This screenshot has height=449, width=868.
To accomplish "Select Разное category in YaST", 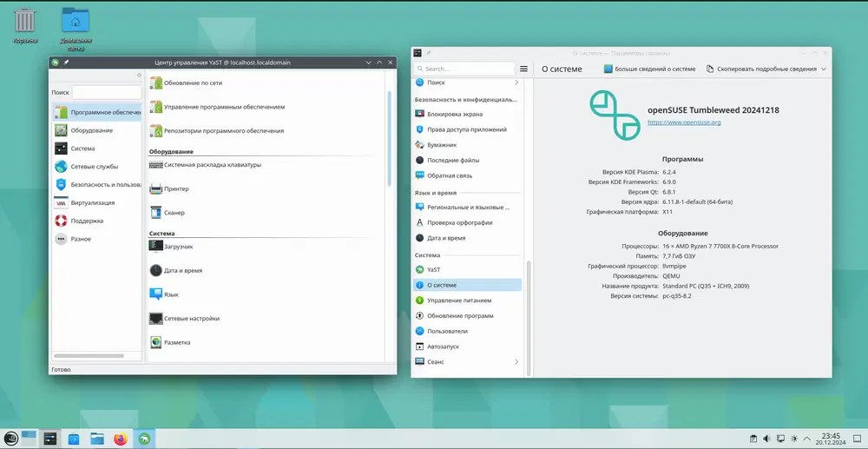I will [x=97, y=239].
